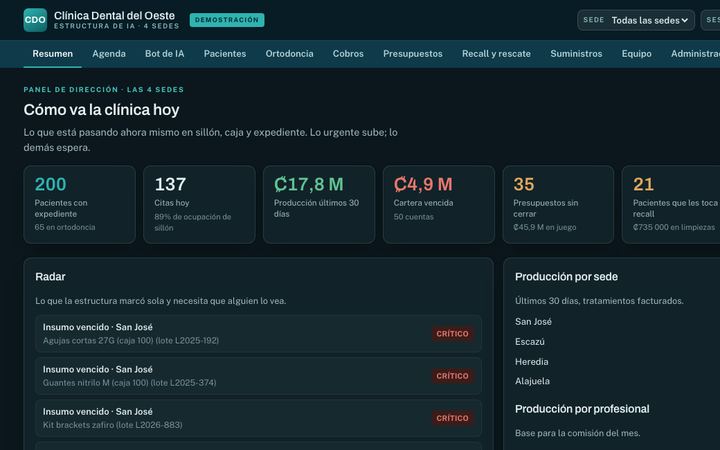Open the Guantes nitrilo M radar alert
Screen dimensions: 720x450
259,376
